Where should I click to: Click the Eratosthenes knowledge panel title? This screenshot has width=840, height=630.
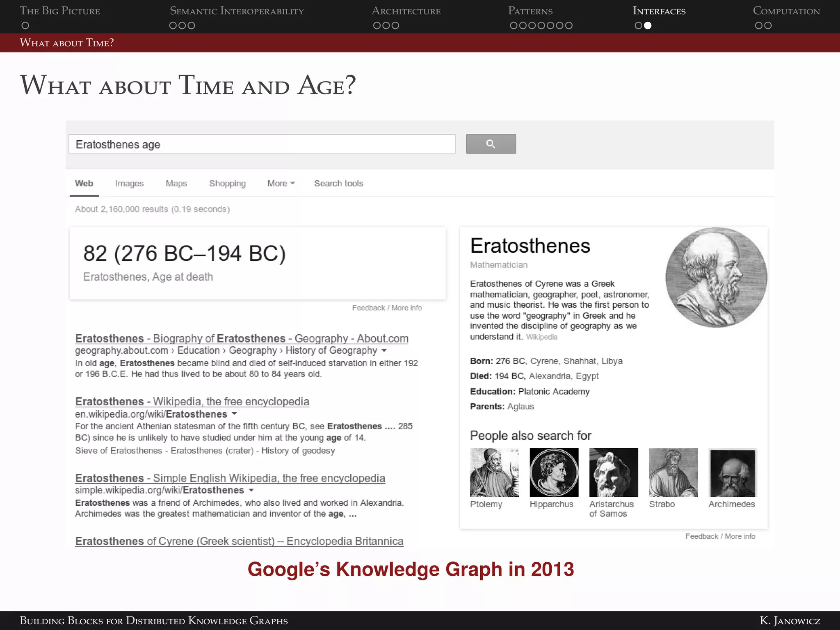pos(530,246)
